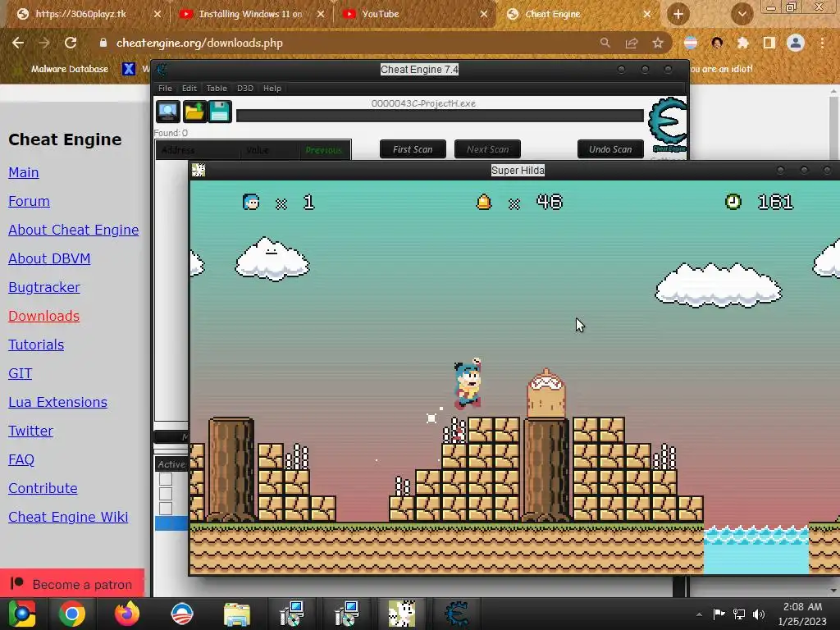Screen dimensions: 840x630
Task: Click the address bar URL
Action: [199, 43]
